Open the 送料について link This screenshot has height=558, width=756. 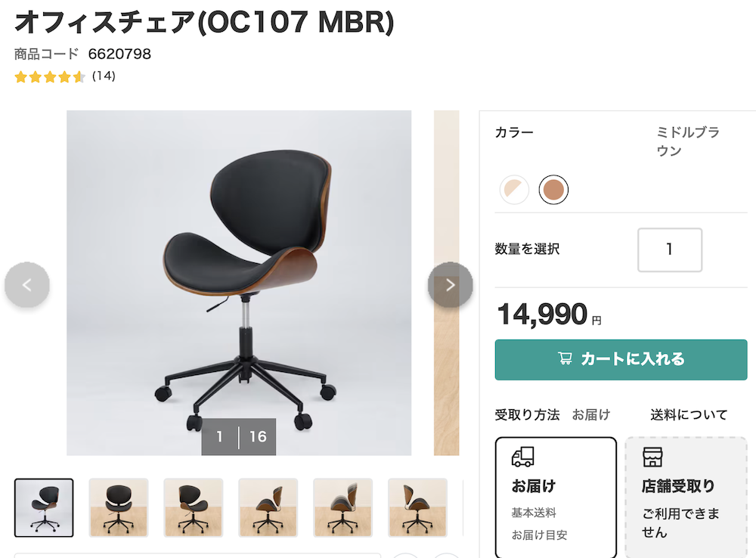pyautogui.click(x=689, y=415)
